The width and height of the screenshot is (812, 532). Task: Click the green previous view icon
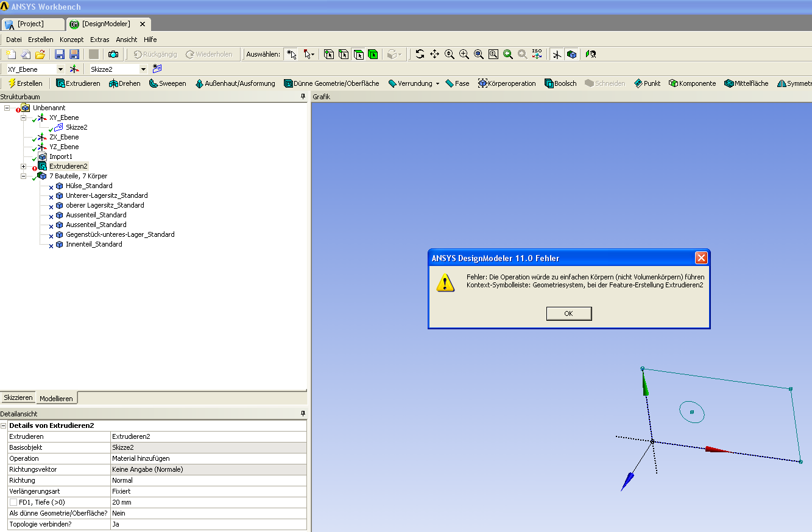coord(508,54)
